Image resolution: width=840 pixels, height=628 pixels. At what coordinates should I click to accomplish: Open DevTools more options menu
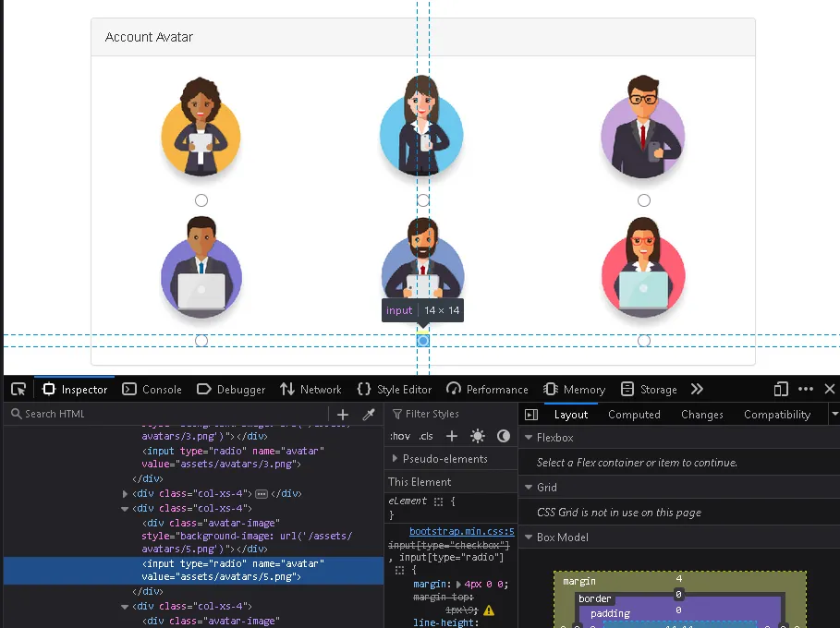pos(806,390)
